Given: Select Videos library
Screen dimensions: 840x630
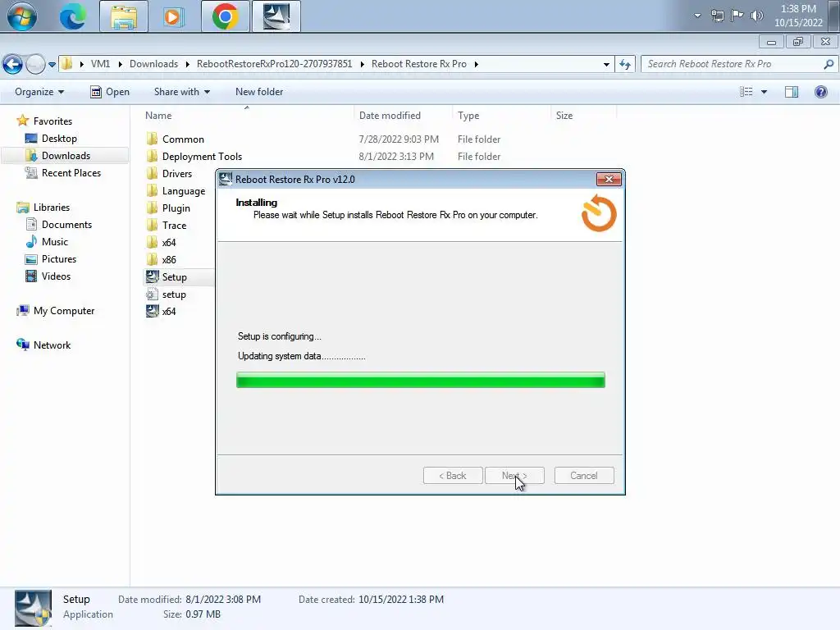Looking at the screenshot, I should point(56,276).
